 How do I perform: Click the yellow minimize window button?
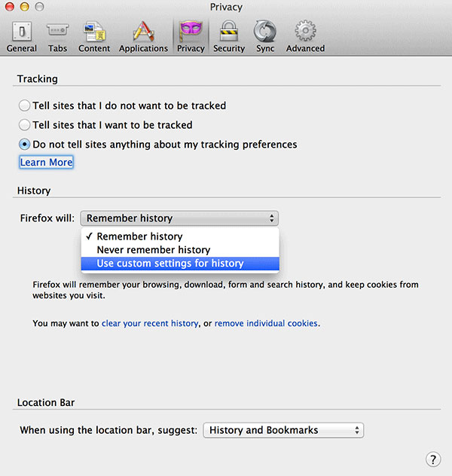click(x=25, y=7)
